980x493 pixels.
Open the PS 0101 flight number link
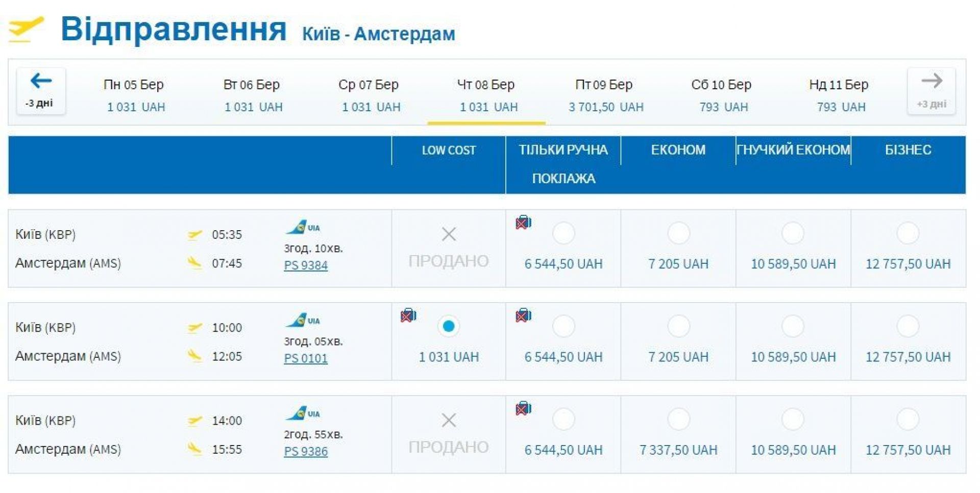[x=306, y=358]
